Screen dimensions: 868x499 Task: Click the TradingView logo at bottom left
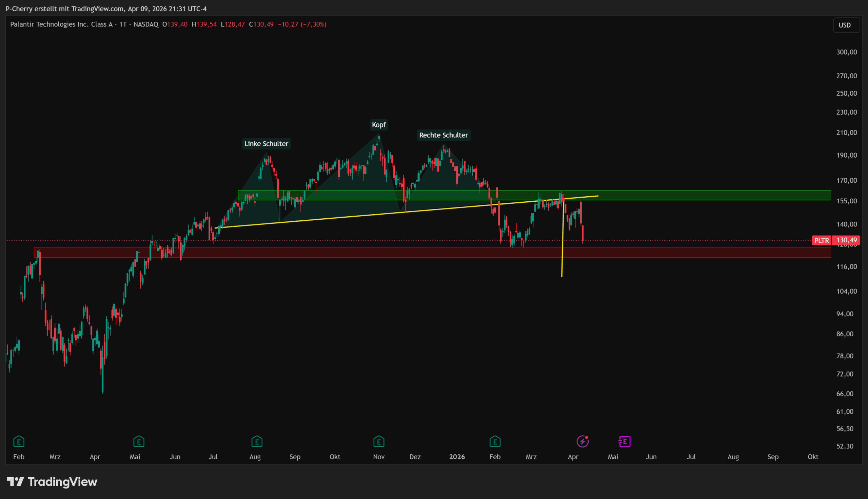52,482
